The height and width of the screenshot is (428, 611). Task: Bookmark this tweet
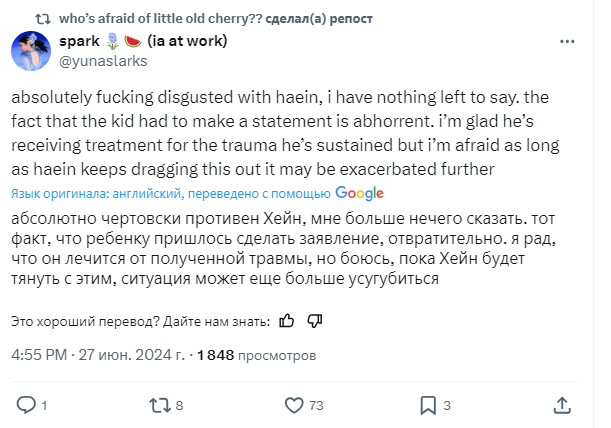pyautogui.click(x=428, y=405)
